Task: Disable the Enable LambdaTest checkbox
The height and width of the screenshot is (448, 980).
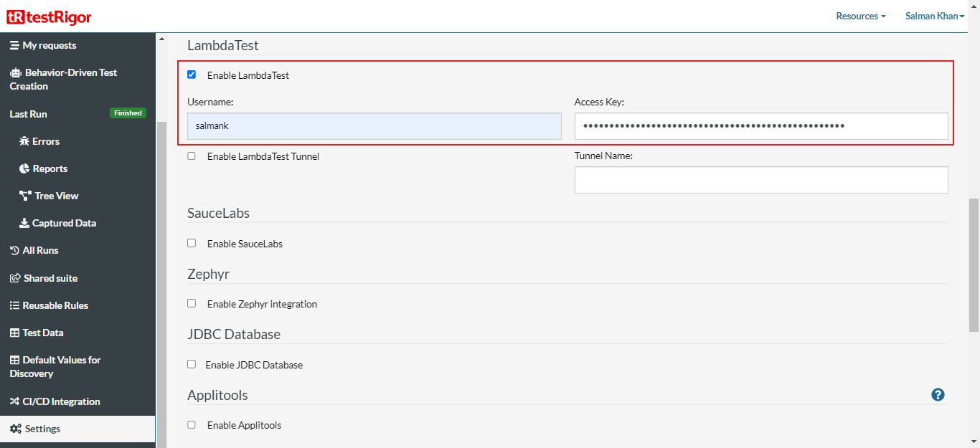Action: 192,74
